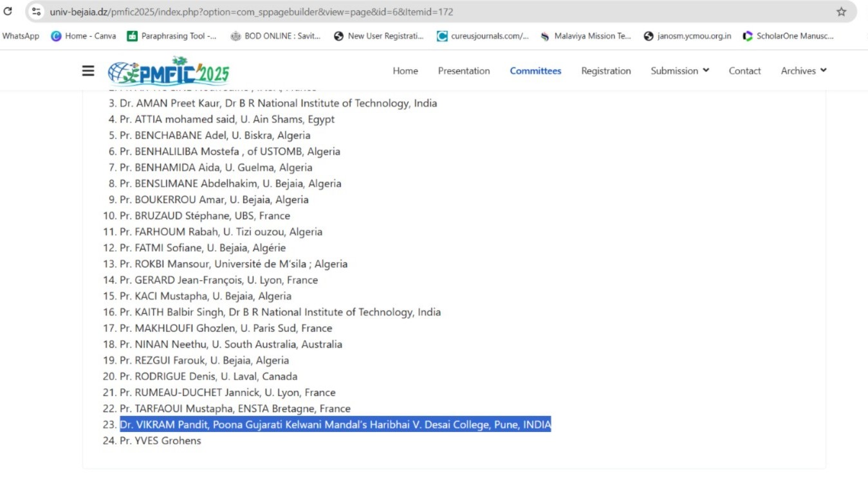Expand the Archives dropdown menu
The width and height of the screenshot is (868, 486).
click(802, 71)
